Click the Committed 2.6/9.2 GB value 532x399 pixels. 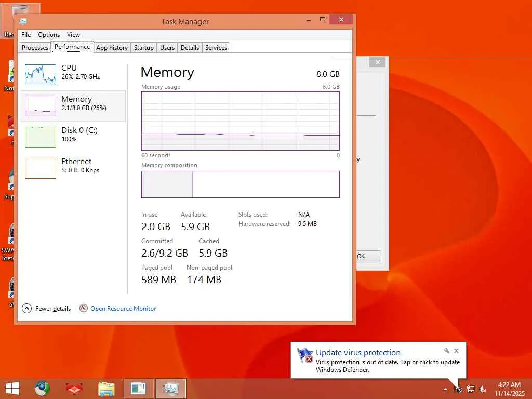click(165, 253)
